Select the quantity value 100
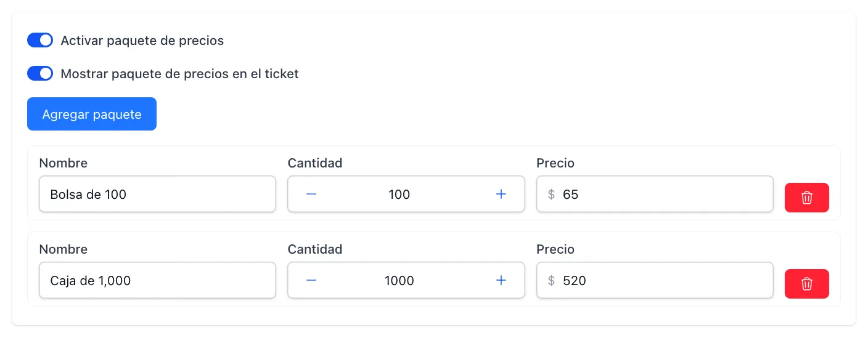Viewport: 868px width, 338px height. 399,195
